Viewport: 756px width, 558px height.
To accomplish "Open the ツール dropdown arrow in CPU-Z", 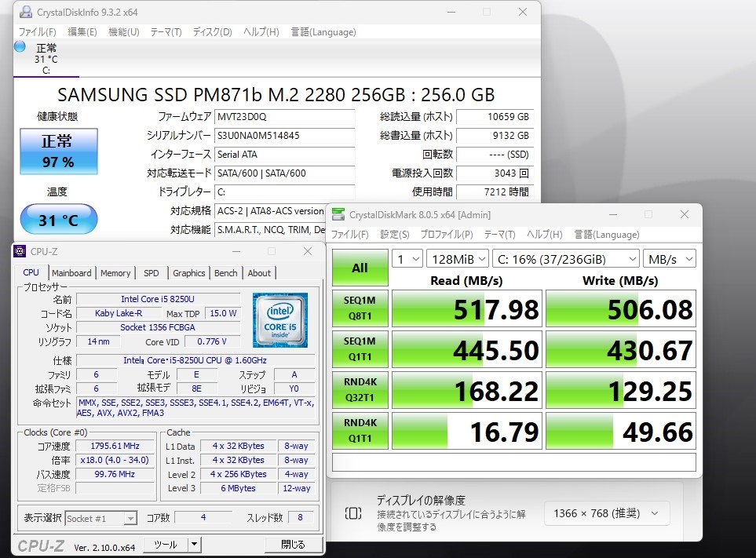I will (x=195, y=545).
